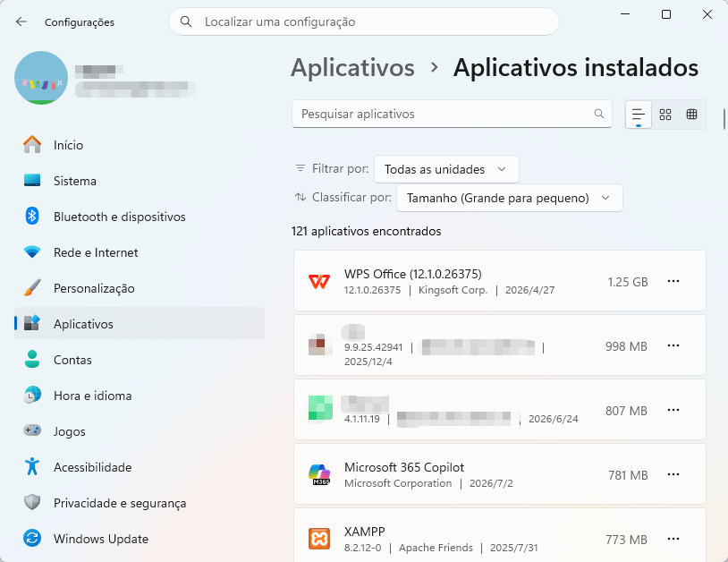Open more options for WPS Office
Image resolution: width=728 pixels, height=562 pixels.
(x=673, y=281)
